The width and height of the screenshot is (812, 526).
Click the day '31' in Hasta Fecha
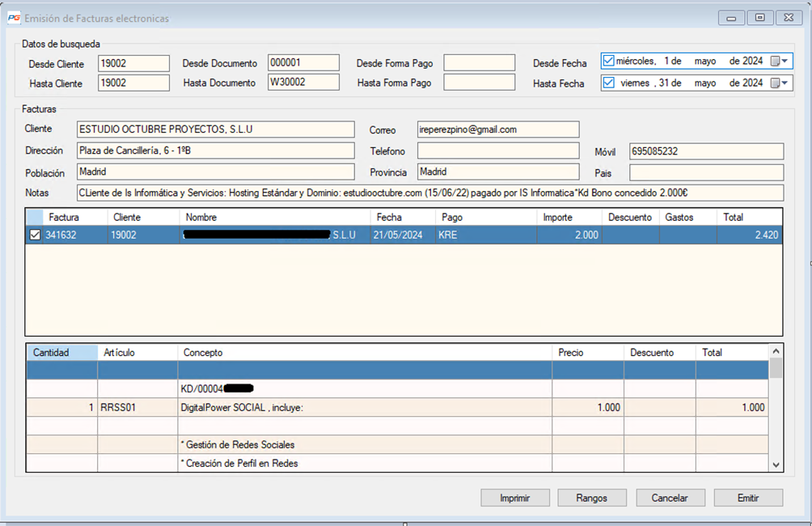click(664, 83)
